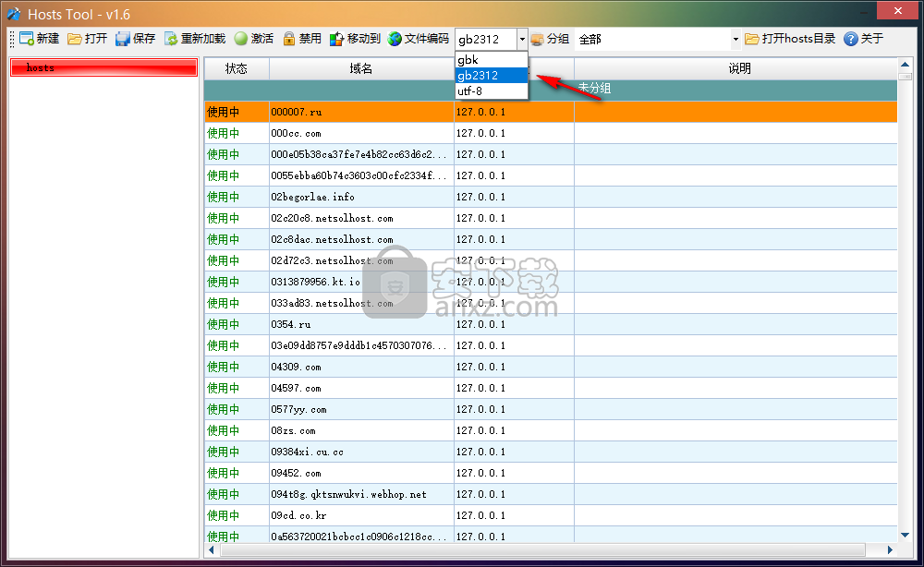Click the horizontal scrollbar track
The height and width of the screenshot is (567, 924).
pyautogui.click(x=542, y=550)
